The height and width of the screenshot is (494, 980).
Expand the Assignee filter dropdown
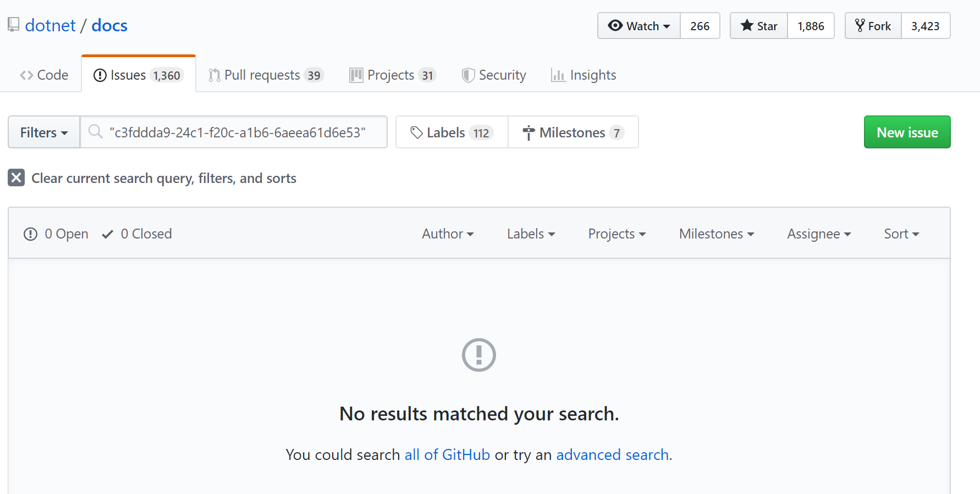point(819,234)
